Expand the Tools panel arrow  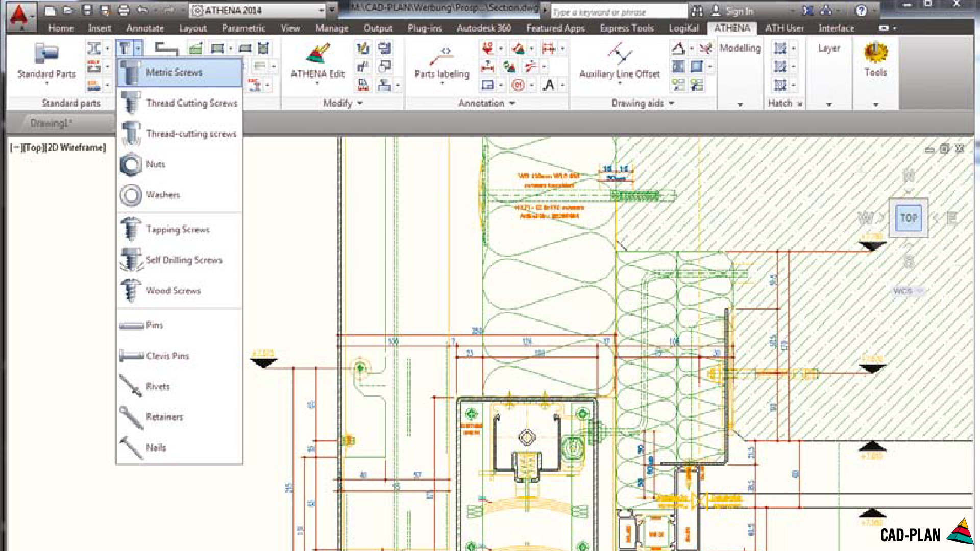[875, 105]
